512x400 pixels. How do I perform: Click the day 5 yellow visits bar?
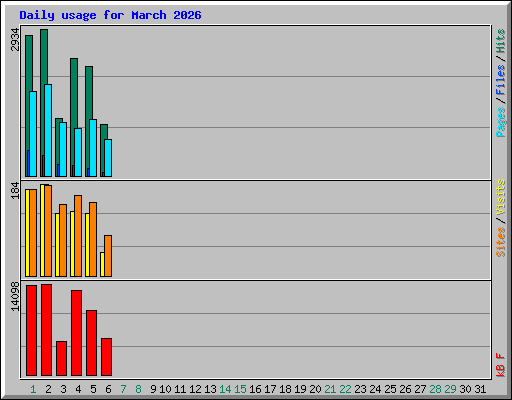(x=87, y=245)
